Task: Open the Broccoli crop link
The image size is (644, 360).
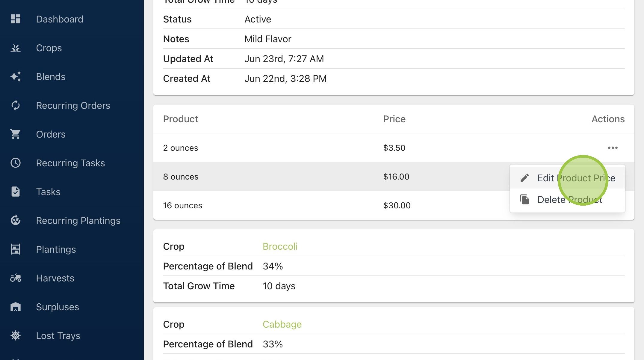Action: click(280, 246)
